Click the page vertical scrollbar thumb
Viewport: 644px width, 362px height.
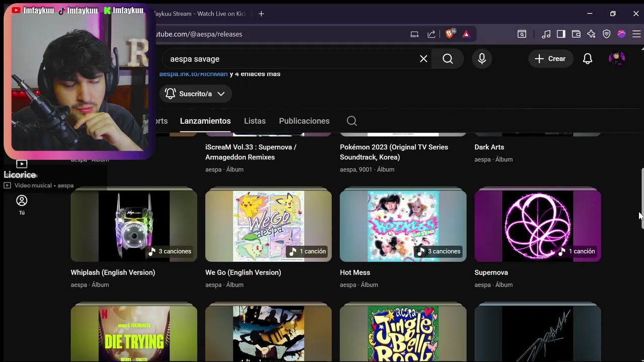(x=642, y=199)
